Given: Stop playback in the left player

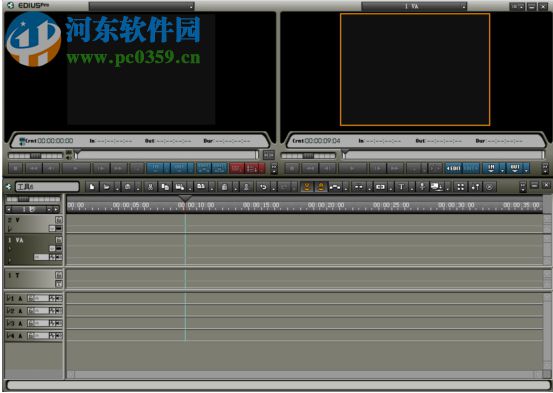Looking at the screenshot, I should pos(15,168).
